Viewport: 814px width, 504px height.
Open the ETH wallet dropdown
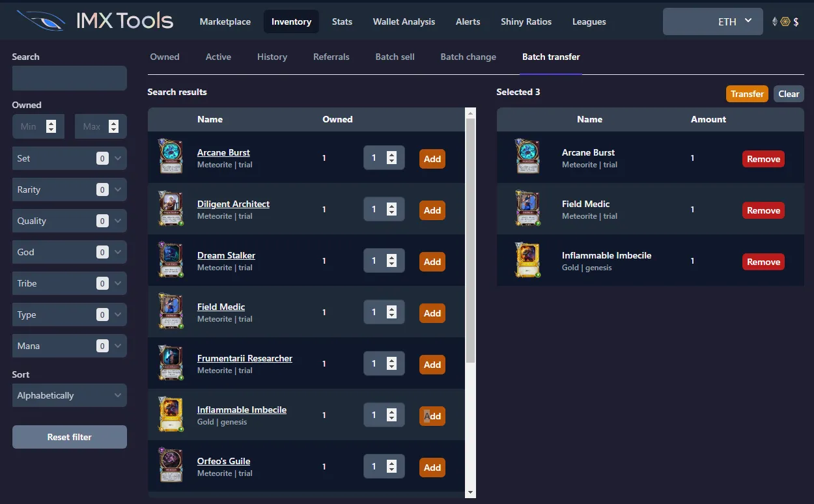coord(713,21)
